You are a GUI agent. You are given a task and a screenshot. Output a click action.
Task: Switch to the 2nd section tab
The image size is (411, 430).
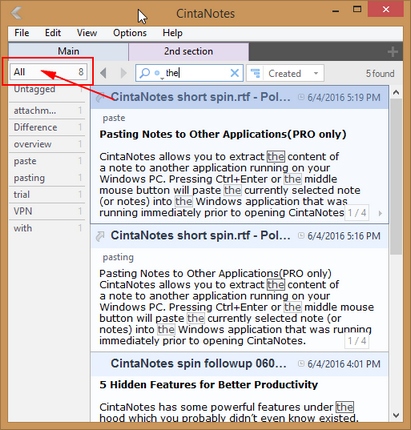point(188,51)
